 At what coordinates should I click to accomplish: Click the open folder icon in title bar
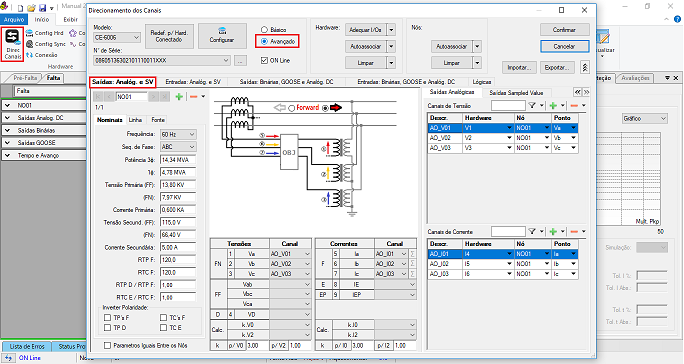(31, 8)
